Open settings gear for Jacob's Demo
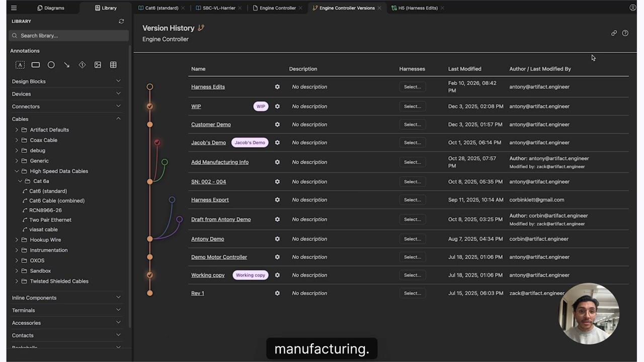 tap(277, 143)
